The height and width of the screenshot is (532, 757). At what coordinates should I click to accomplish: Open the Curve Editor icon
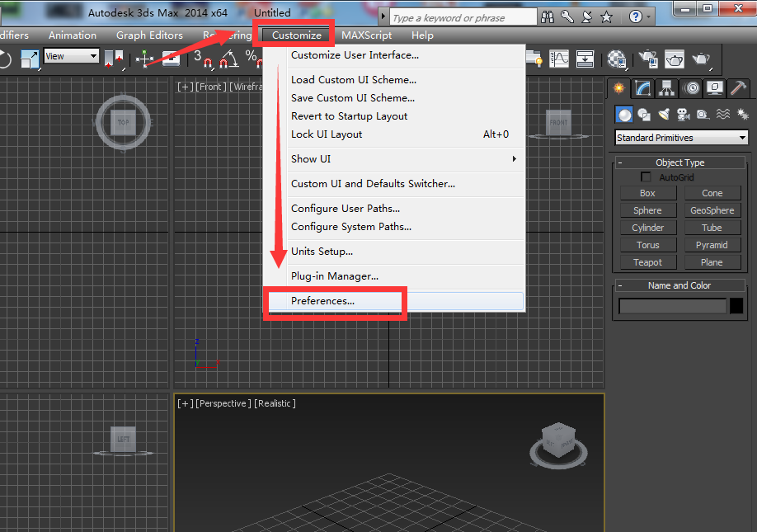coord(558,59)
